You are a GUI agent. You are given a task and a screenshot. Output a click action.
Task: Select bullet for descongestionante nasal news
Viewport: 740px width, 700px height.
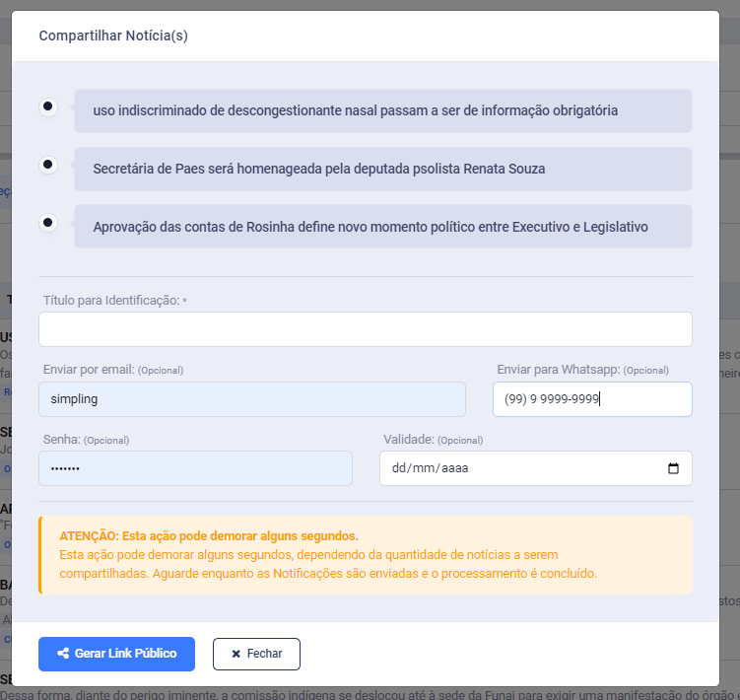tap(47, 106)
